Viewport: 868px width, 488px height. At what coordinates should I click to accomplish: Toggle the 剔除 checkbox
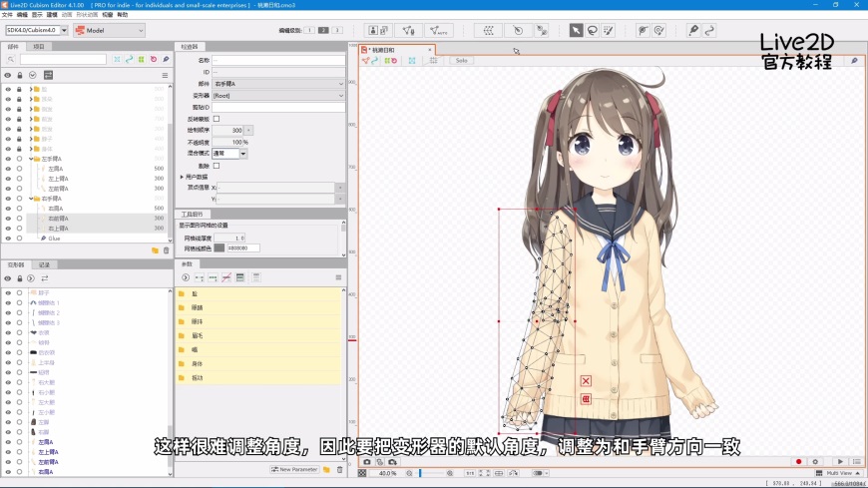click(217, 166)
